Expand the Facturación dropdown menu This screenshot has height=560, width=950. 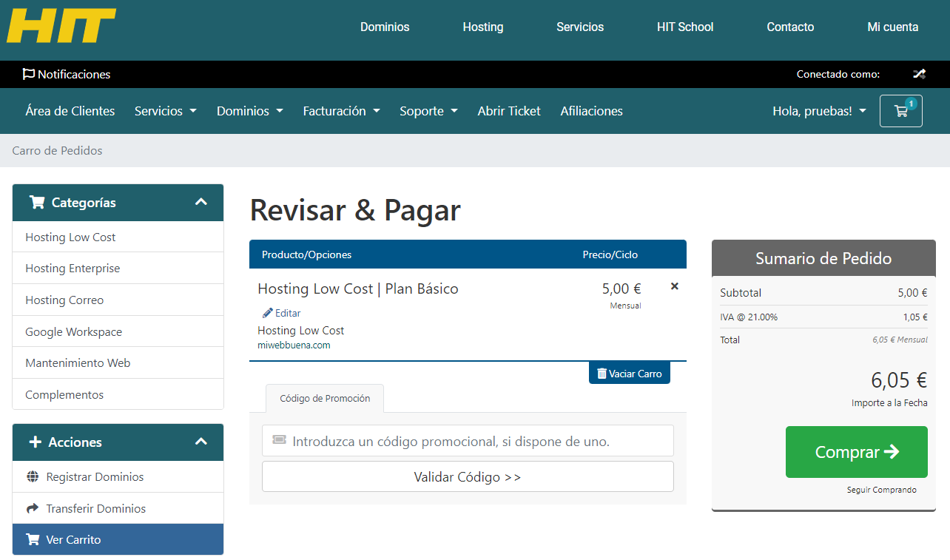pos(341,111)
